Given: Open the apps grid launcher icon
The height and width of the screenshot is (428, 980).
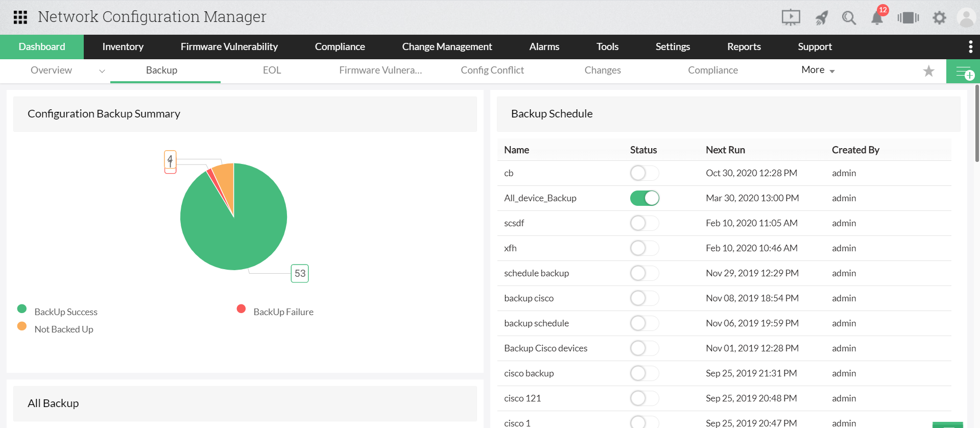Looking at the screenshot, I should [20, 17].
